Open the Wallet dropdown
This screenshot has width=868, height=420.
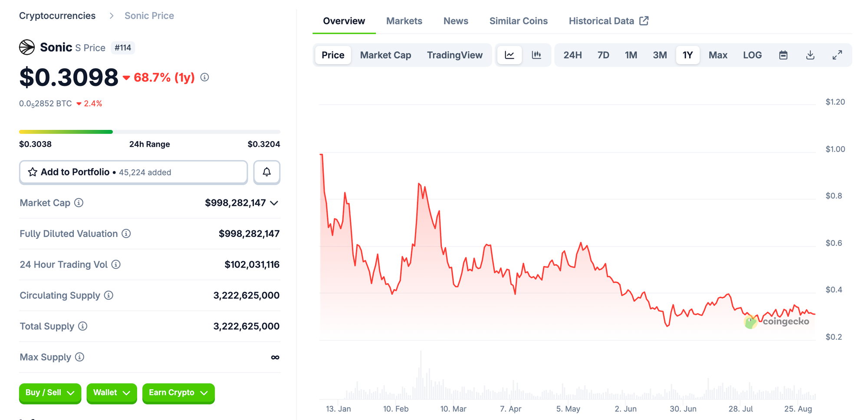click(112, 394)
